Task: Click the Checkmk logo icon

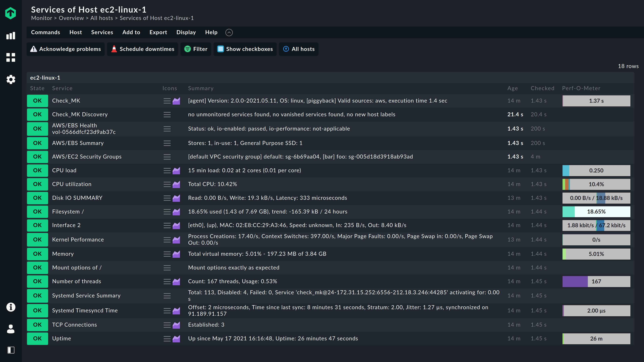Action: [11, 13]
